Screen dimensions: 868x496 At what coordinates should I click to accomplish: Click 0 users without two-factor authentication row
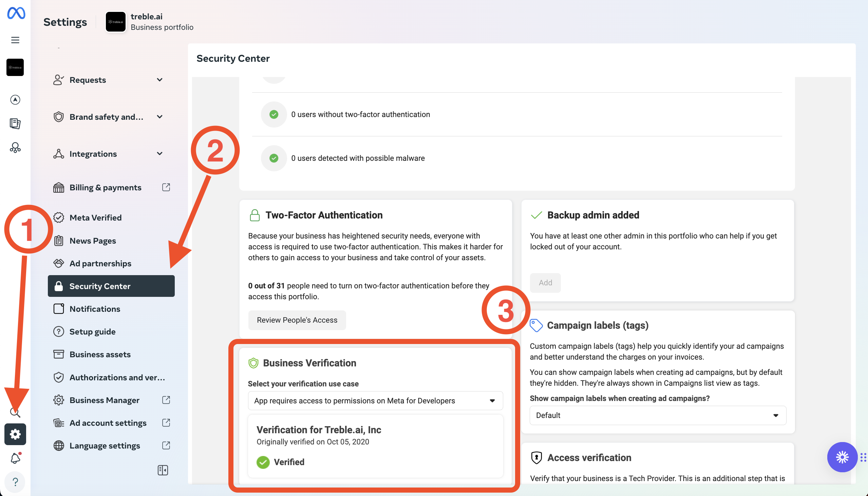pos(517,114)
